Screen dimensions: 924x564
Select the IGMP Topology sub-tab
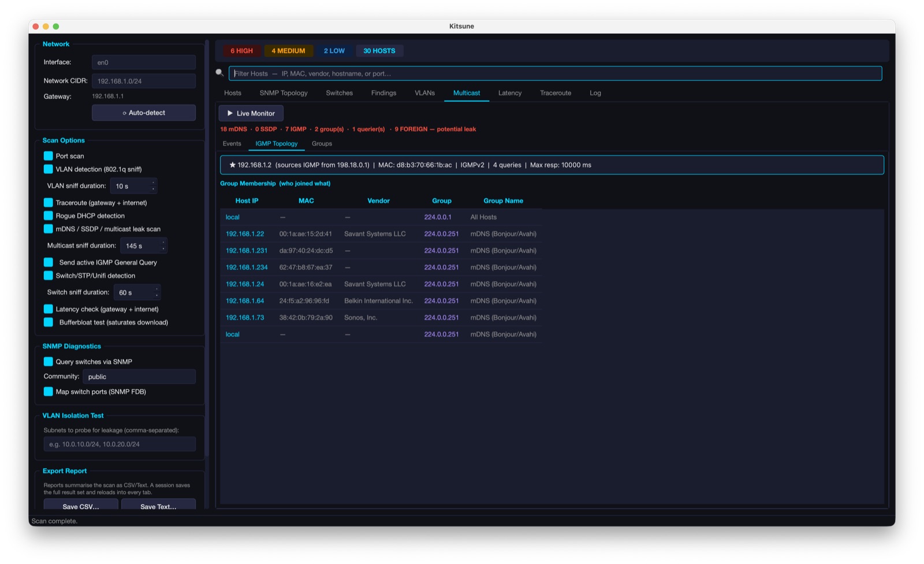277,144
